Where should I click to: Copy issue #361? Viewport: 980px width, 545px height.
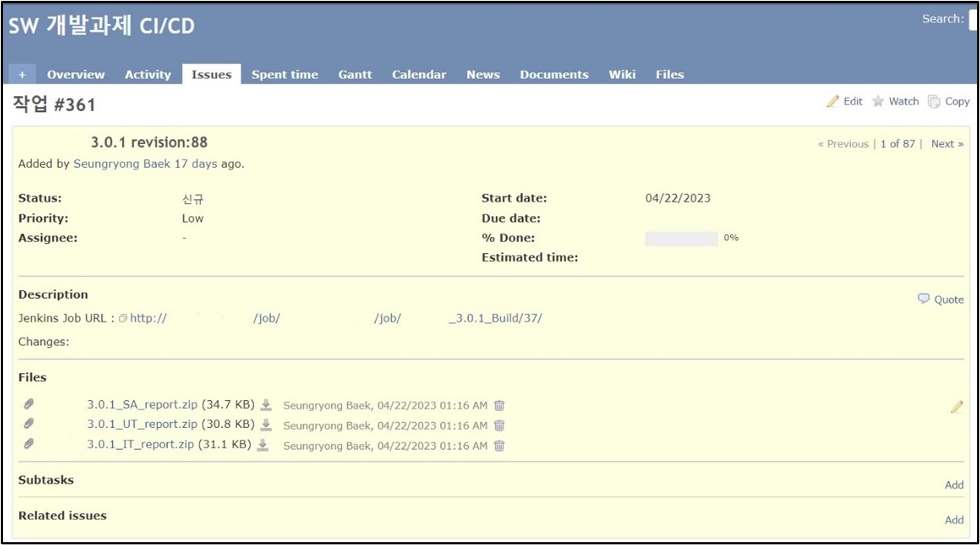coord(949,101)
